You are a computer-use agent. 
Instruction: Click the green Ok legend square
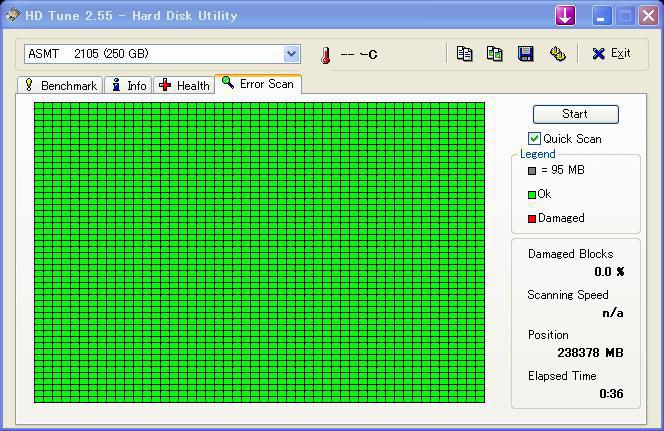click(x=532, y=195)
